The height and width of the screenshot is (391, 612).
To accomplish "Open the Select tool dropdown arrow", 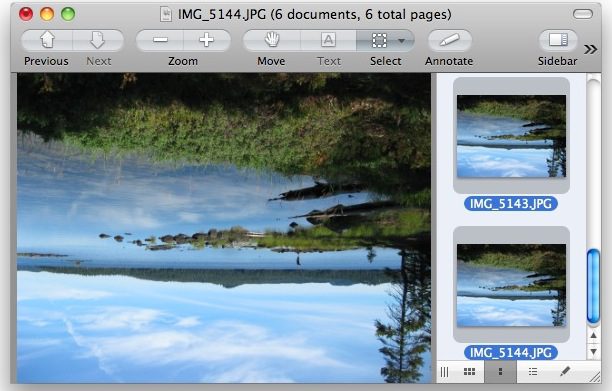I will [402, 41].
